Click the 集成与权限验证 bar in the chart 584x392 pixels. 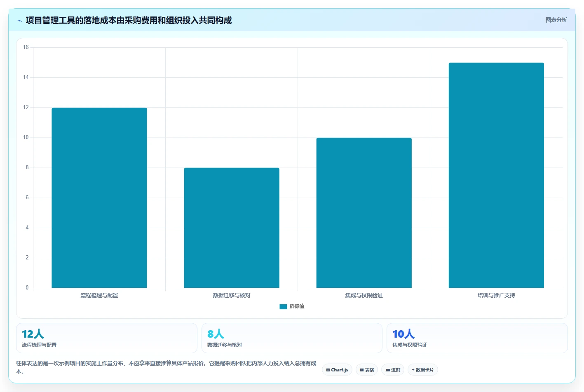click(364, 213)
